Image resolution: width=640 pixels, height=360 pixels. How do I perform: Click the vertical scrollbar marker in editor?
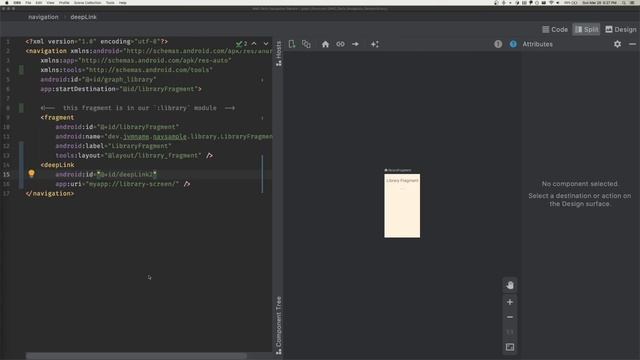[262, 174]
